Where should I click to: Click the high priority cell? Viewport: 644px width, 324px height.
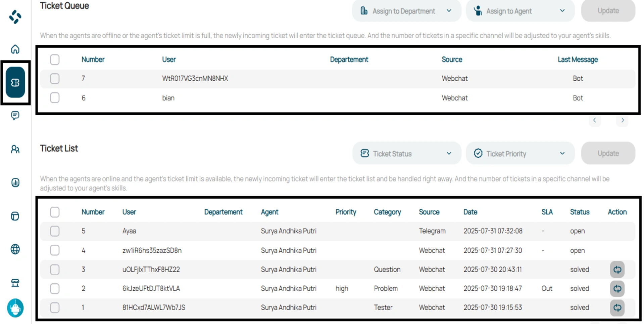342,289
